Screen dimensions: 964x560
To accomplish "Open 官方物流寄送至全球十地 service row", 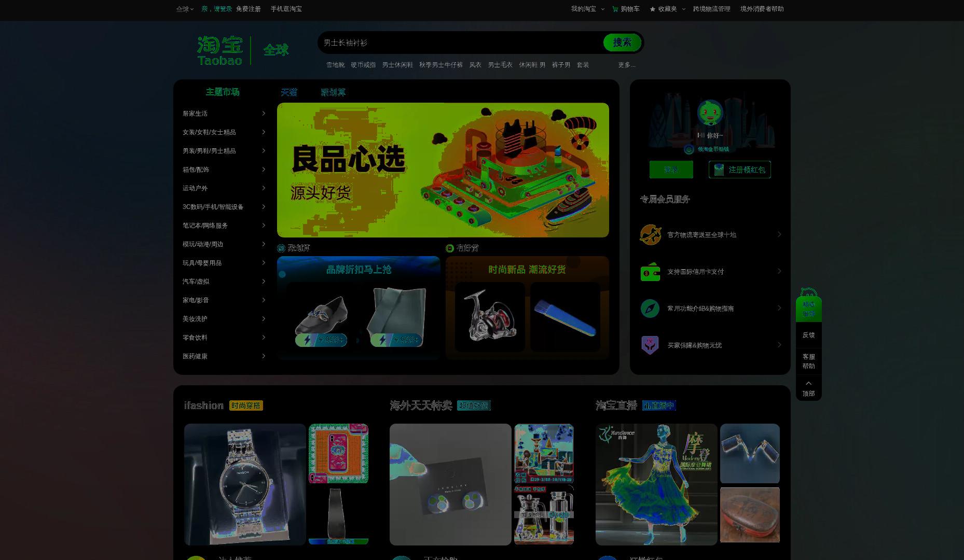I will [x=710, y=234].
